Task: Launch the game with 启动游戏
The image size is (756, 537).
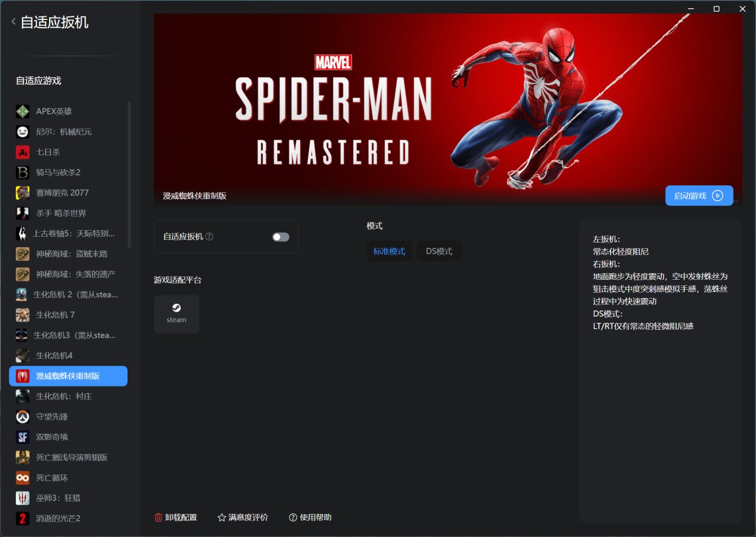Action: [x=699, y=195]
